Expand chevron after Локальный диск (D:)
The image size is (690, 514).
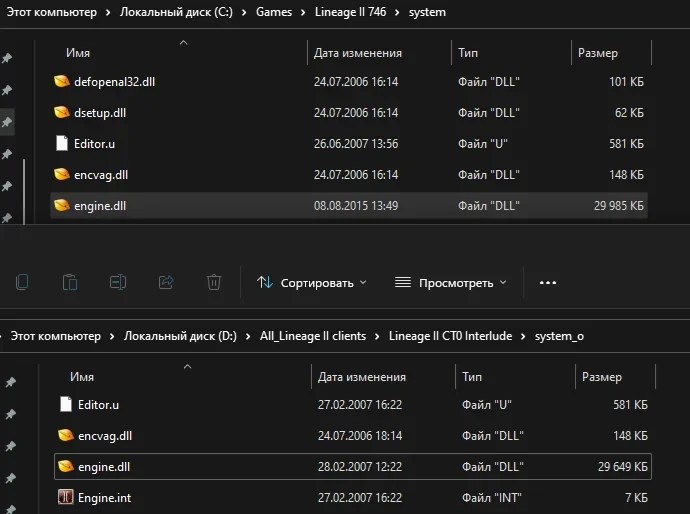coord(248,336)
